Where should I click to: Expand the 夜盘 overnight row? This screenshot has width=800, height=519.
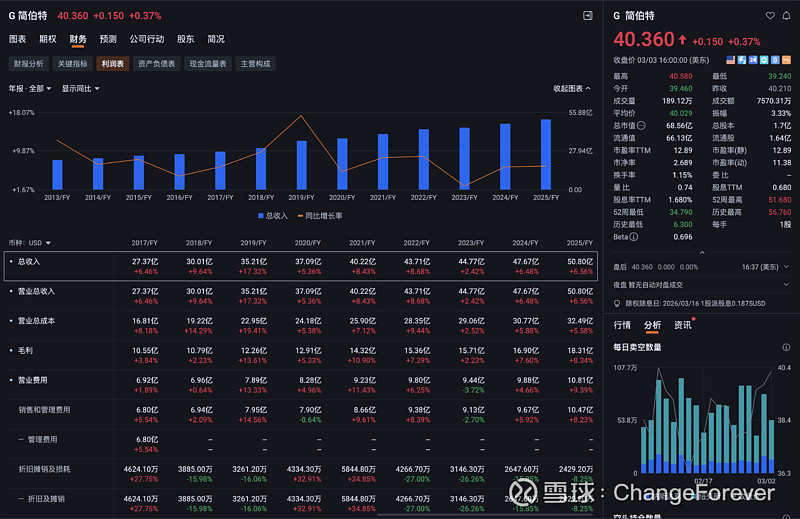pos(786,285)
